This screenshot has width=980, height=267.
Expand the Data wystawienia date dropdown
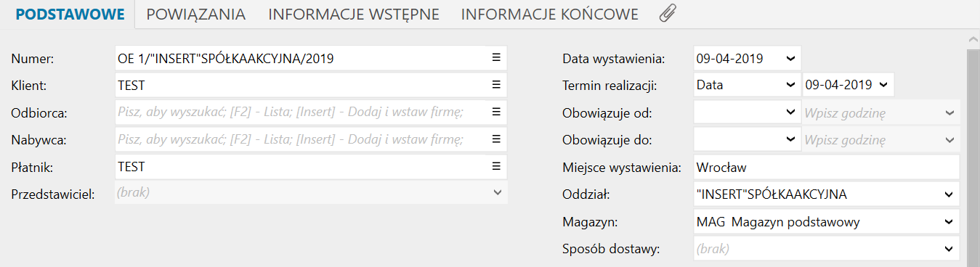(790, 58)
